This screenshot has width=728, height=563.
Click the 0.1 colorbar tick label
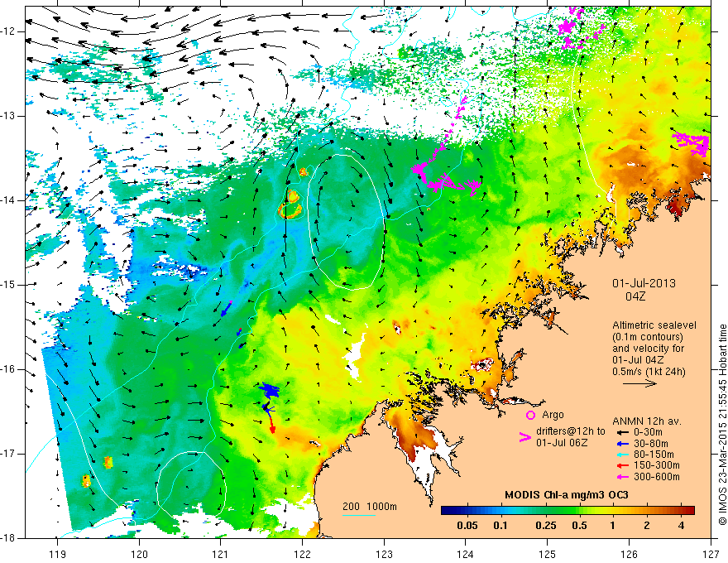[500, 526]
